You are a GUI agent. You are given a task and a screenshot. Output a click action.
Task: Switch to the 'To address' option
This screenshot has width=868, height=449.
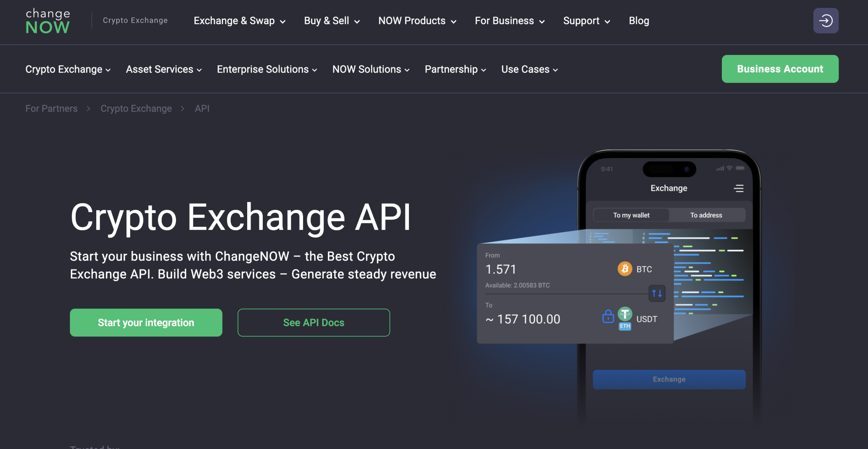(706, 215)
